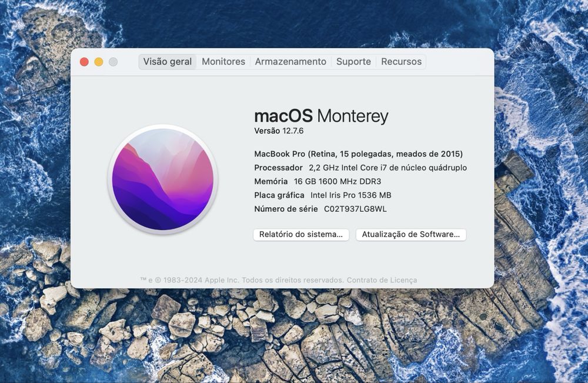Screen dimensions: 588x383
Task: Open the Armazenamento tab
Action: (x=290, y=62)
